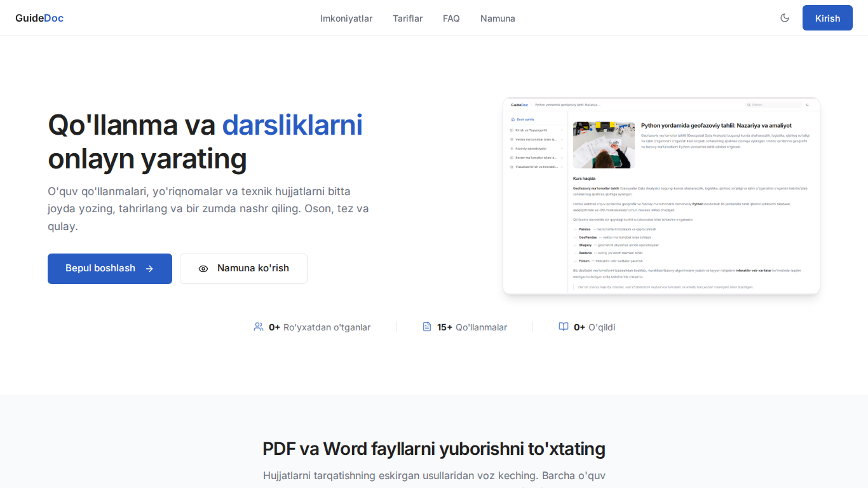Click the '0+ O'qildi' stat text
The height and width of the screenshot is (488, 868).
[x=594, y=327]
